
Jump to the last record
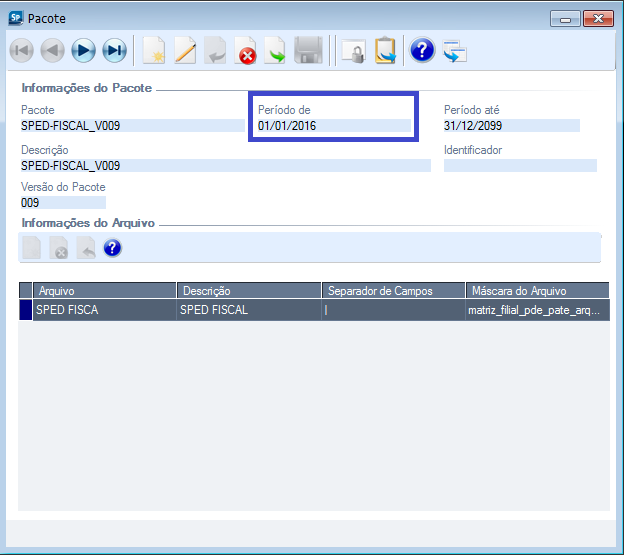pyautogui.click(x=115, y=51)
